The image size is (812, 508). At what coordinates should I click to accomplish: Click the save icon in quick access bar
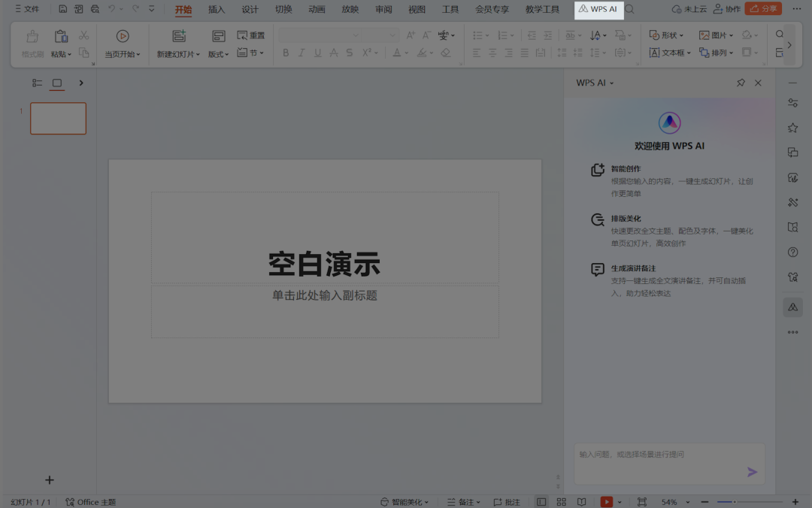[62, 9]
